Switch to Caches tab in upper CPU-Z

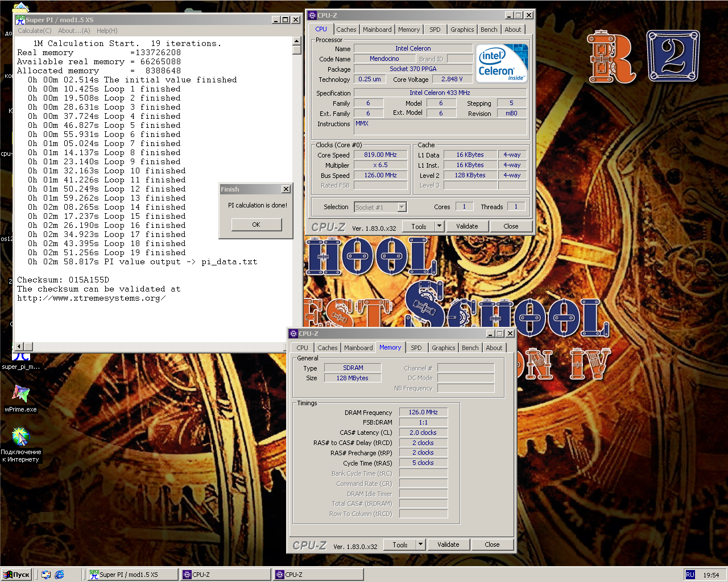pyautogui.click(x=346, y=30)
